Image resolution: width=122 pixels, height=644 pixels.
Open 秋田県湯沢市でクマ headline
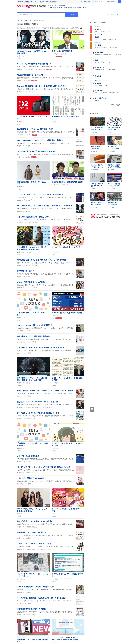pos(31,609)
